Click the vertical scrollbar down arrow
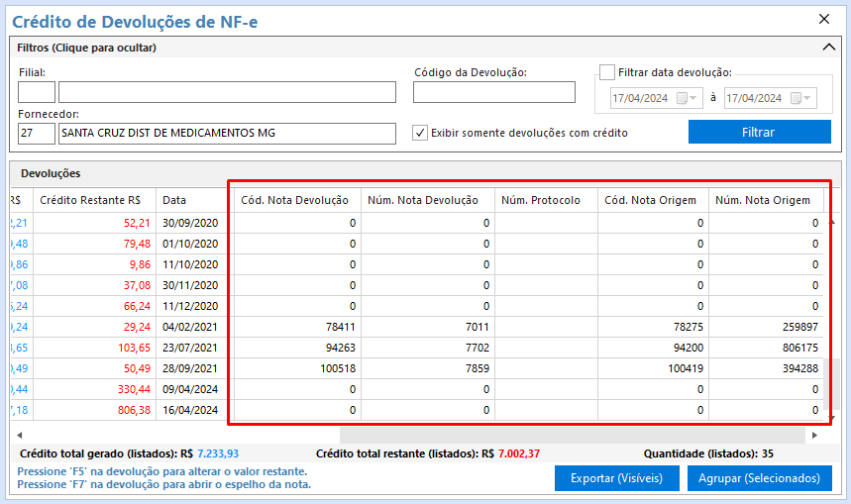This screenshot has width=851, height=504. click(832, 418)
